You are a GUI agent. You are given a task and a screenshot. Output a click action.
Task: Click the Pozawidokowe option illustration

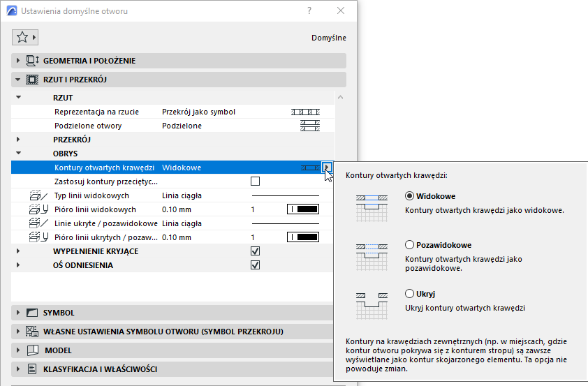pos(372,257)
